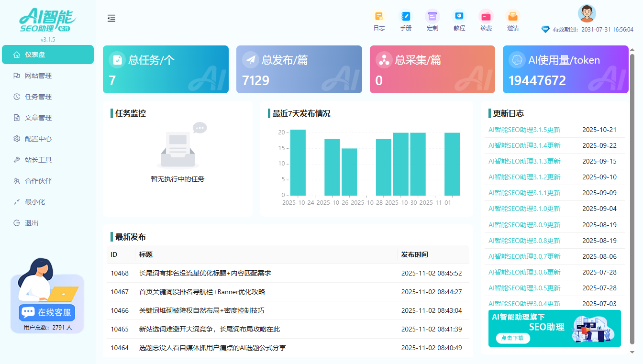This screenshot has width=643, height=364.
Task: Open the 手册 manual icon
Action: pyautogui.click(x=406, y=16)
